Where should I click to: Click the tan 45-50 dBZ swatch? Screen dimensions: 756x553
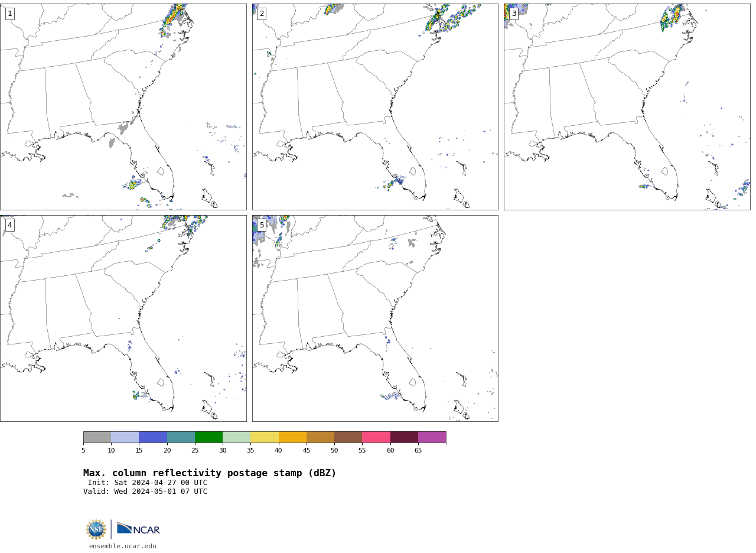coord(321,437)
